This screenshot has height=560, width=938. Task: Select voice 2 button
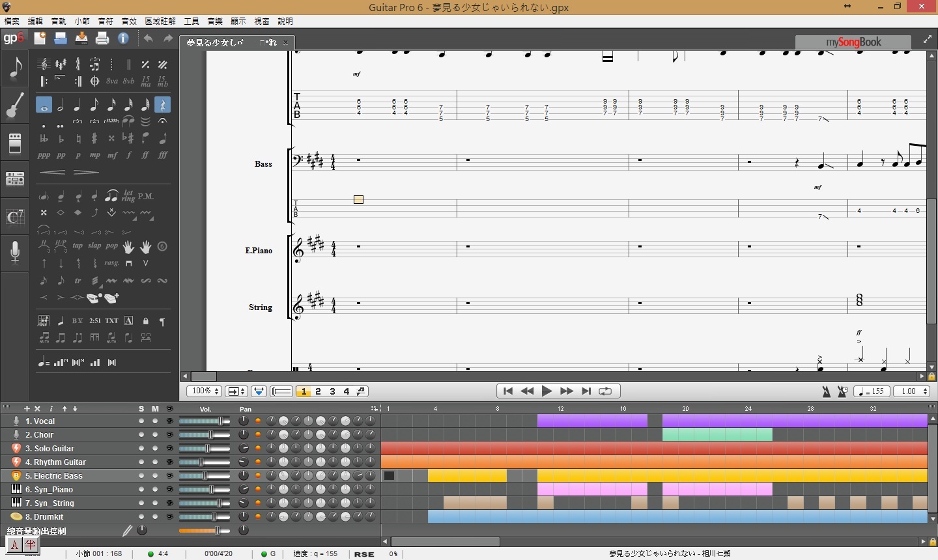click(318, 391)
